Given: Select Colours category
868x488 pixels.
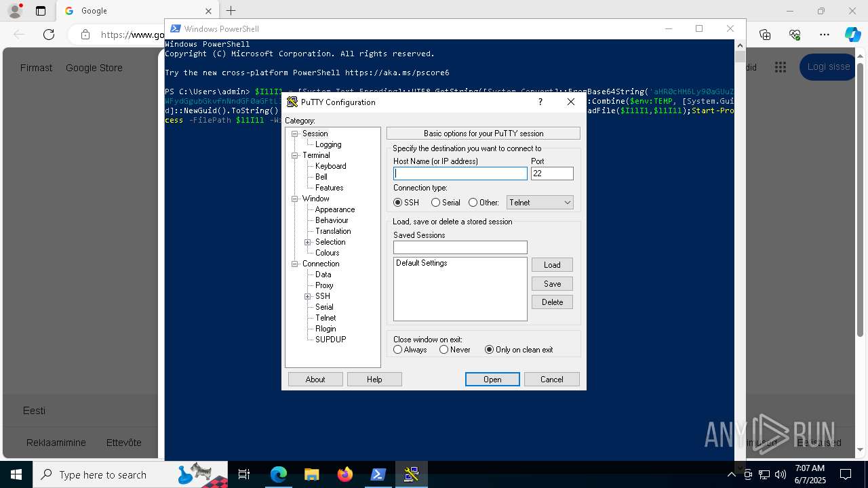Looking at the screenshot, I should point(328,253).
